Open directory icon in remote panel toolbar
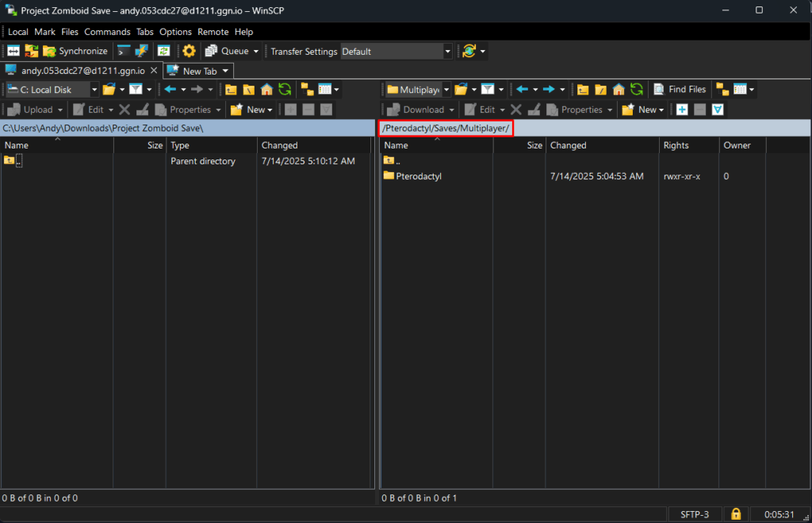Viewport: 812px width, 523px height. pyautogui.click(x=461, y=90)
